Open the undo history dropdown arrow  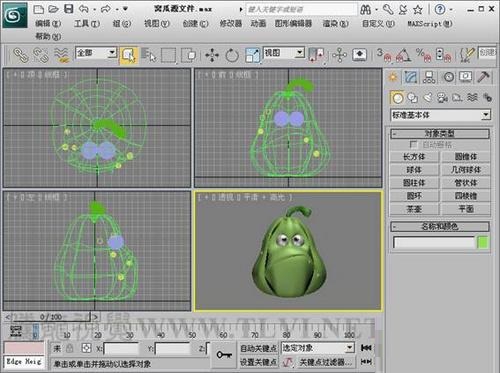(95, 9)
